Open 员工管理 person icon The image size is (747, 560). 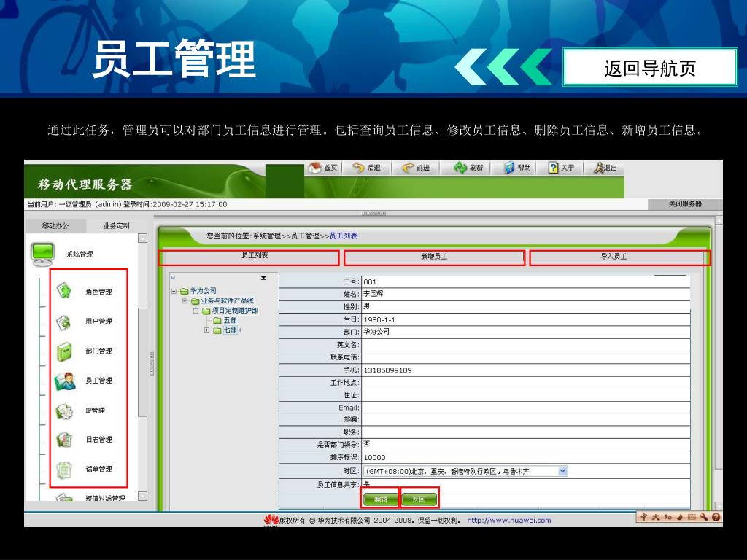[65, 381]
